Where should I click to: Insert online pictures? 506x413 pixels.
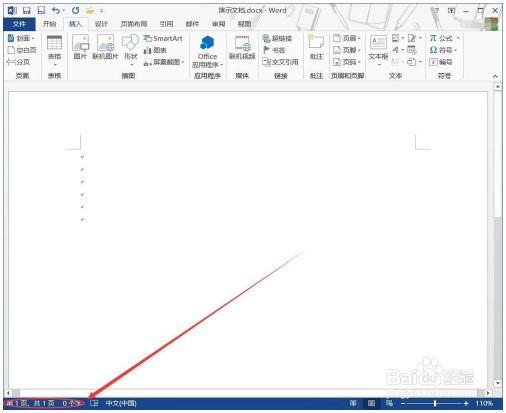point(105,47)
